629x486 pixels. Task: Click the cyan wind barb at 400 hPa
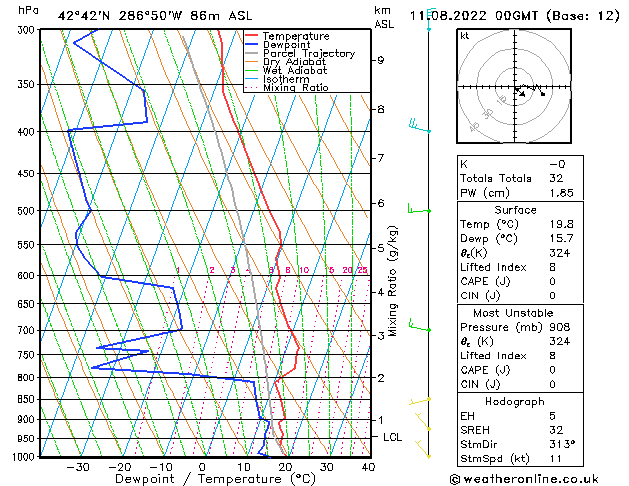point(420,125)
